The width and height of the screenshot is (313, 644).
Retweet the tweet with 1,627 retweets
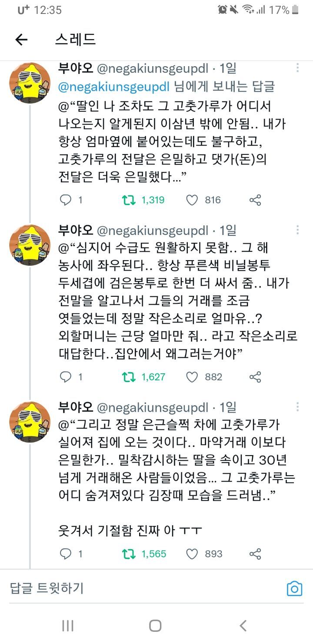pos(128,377)
